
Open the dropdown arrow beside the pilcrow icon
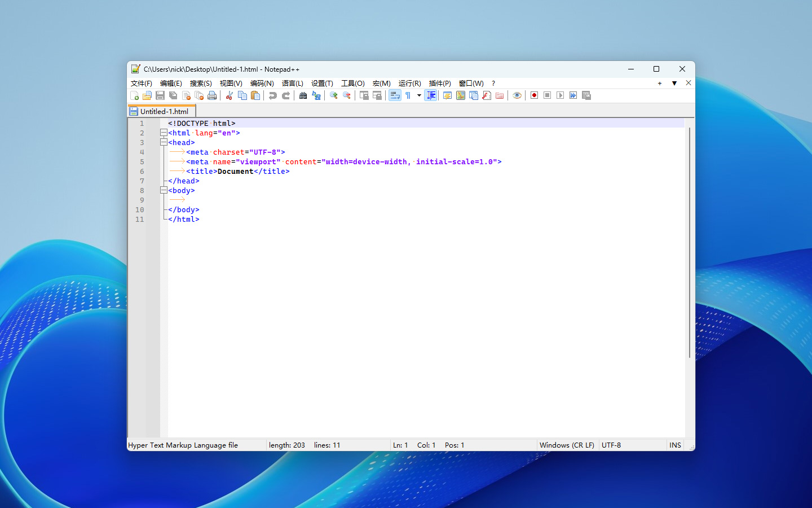pos(419,95)
